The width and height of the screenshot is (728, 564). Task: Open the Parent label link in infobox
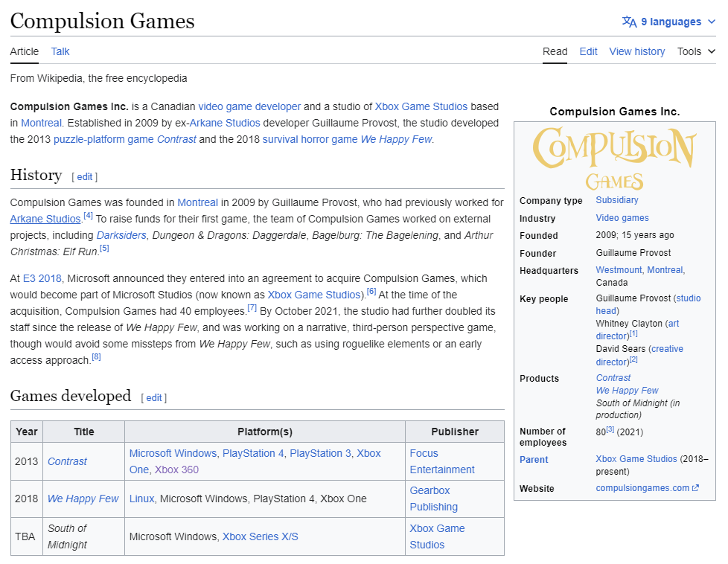point(534,460)
